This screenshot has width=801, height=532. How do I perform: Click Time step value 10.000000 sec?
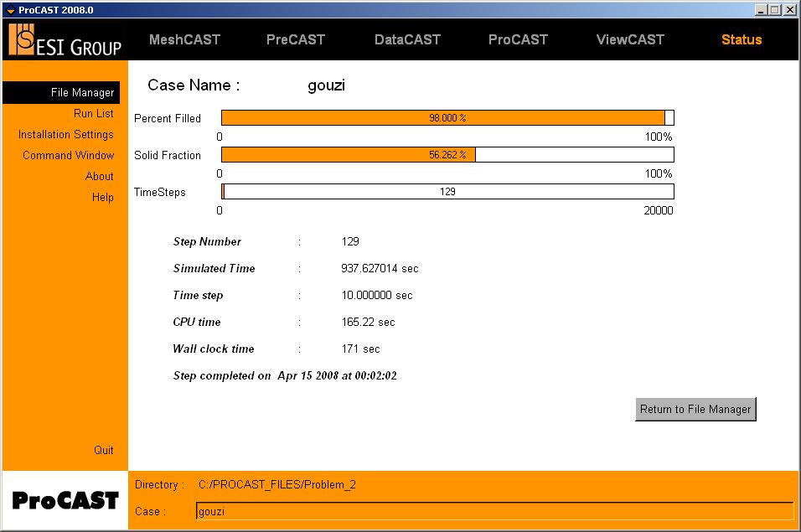point(376,295)
